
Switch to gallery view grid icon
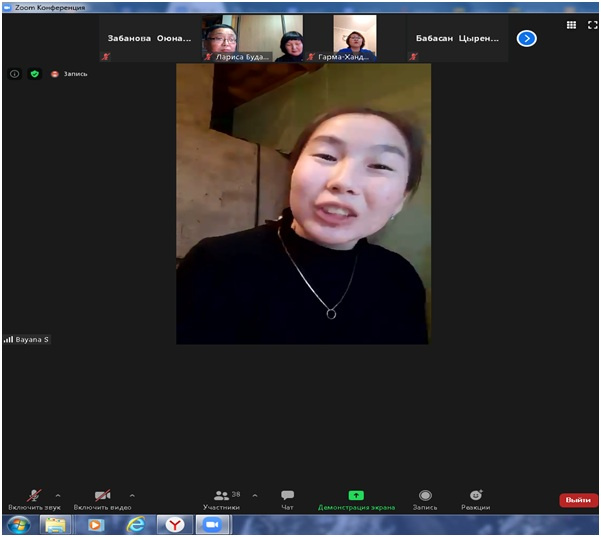(x=571, y=25)
